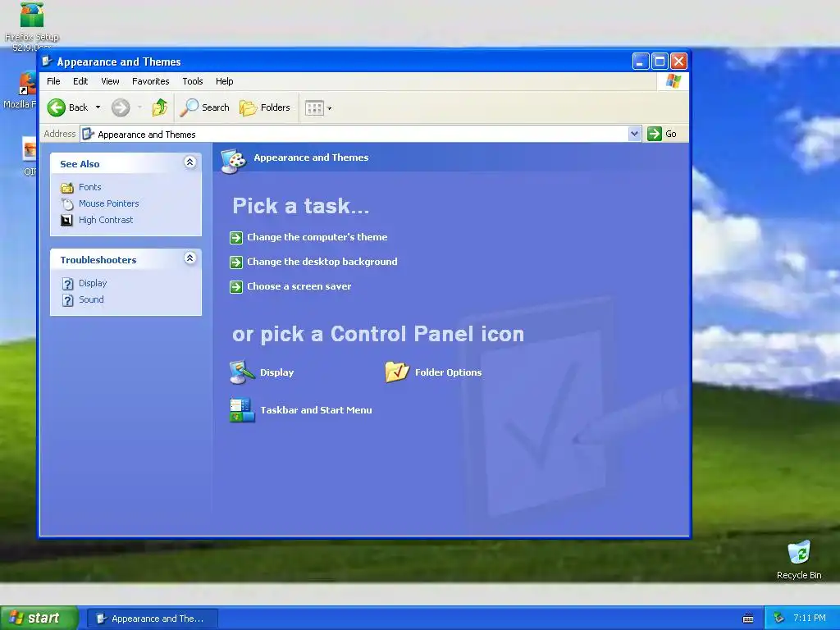Open the Folder Options icon

[398, 372]
